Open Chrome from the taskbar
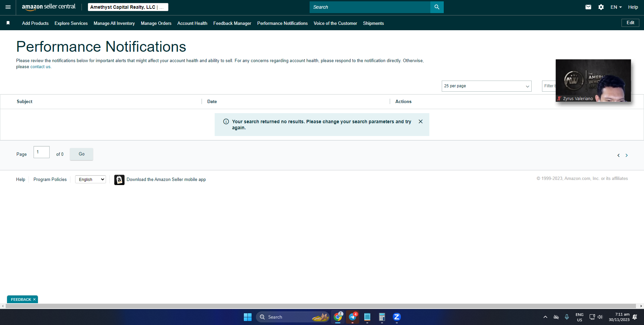644x325 pixels. 338,317
